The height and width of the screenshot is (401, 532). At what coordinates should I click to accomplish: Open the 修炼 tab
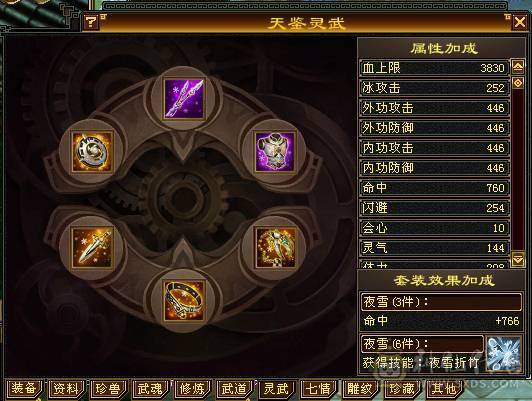coord(192,389)
